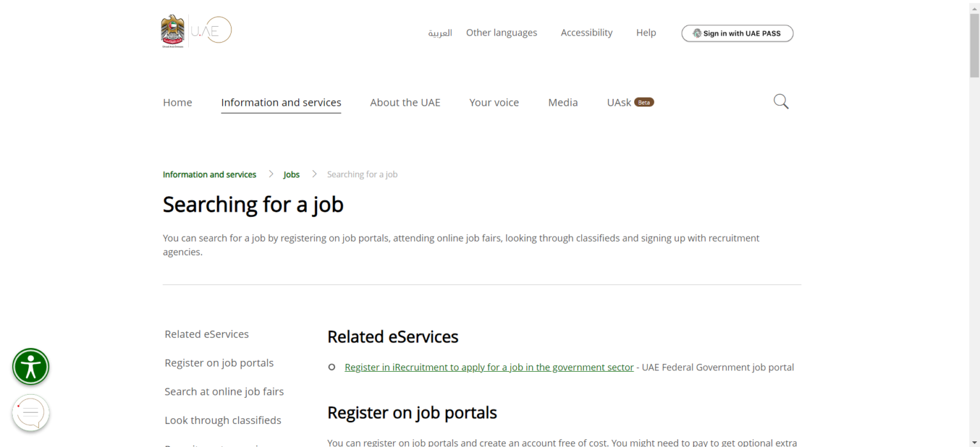Screen dimensions: 980x447
Task: Click the bullet icon beside iRecruitment link
Action: [331, 367]
